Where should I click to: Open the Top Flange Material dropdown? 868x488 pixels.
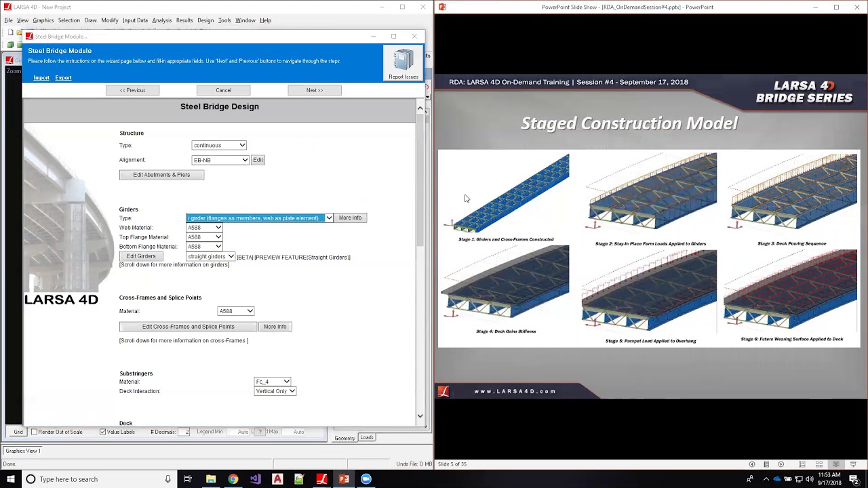[205, 237]
